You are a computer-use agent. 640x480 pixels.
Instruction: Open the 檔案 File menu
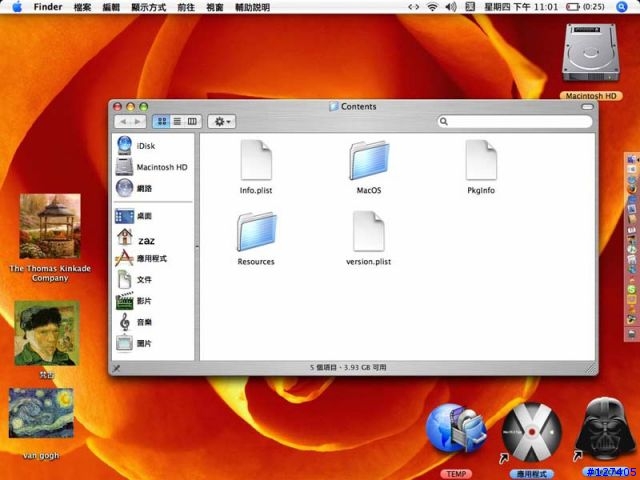point(82,7)
